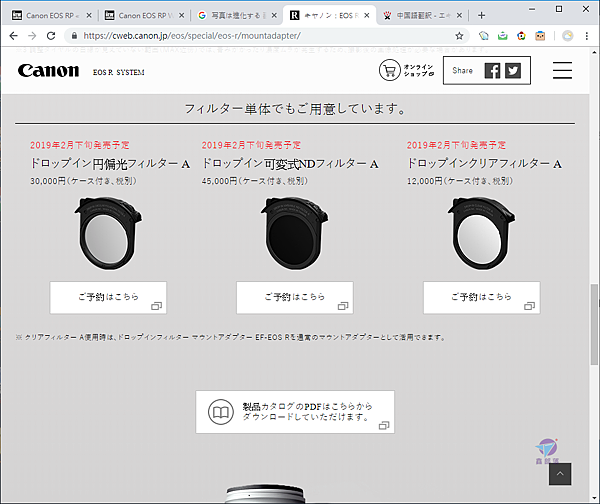Reserve the clear filter A
Screen dimensions: 600x504
(481, 298)
